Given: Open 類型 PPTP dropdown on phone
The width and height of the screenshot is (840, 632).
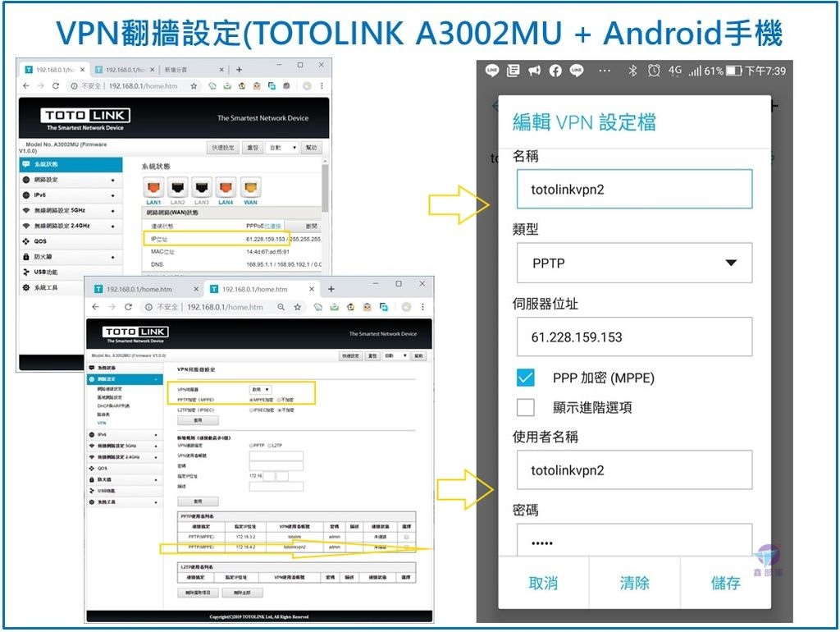Looking at the screenshot, I should point(634,263).
